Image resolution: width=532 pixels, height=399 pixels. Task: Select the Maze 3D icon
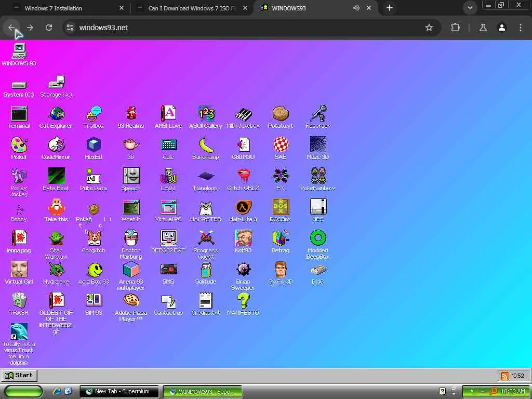tap(317, 149)
